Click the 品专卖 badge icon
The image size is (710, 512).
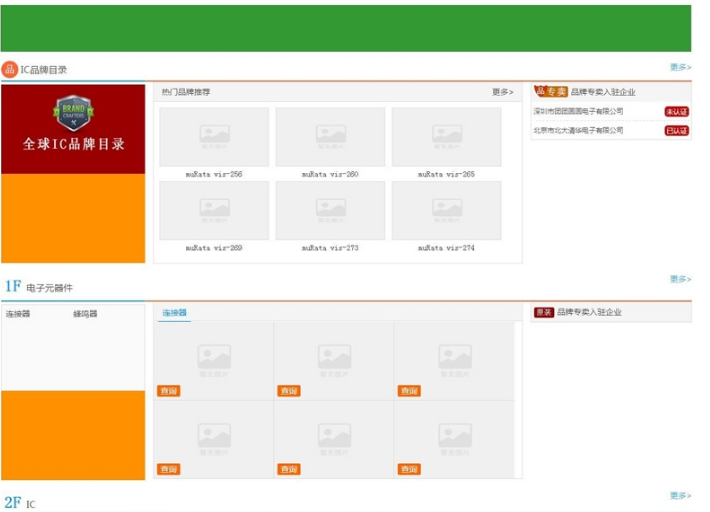551,91
